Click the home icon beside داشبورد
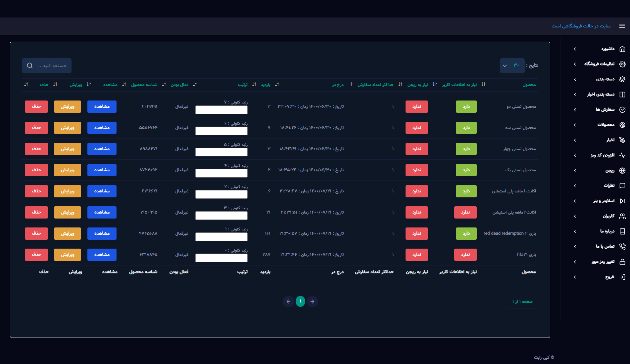Screen dimensions: 630x364 pos(622,49)
